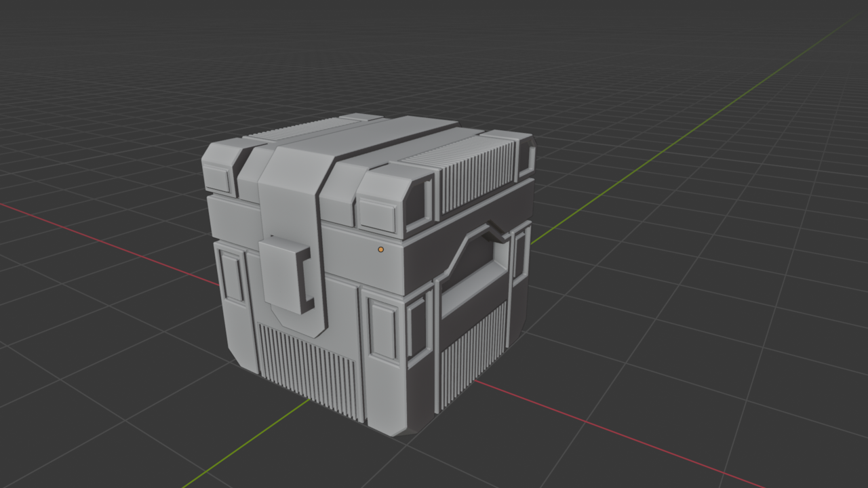Click the angled notch above the right handle
Image resolution: width=868 pixels, height=488 pixels.
(x=492, y=227)
